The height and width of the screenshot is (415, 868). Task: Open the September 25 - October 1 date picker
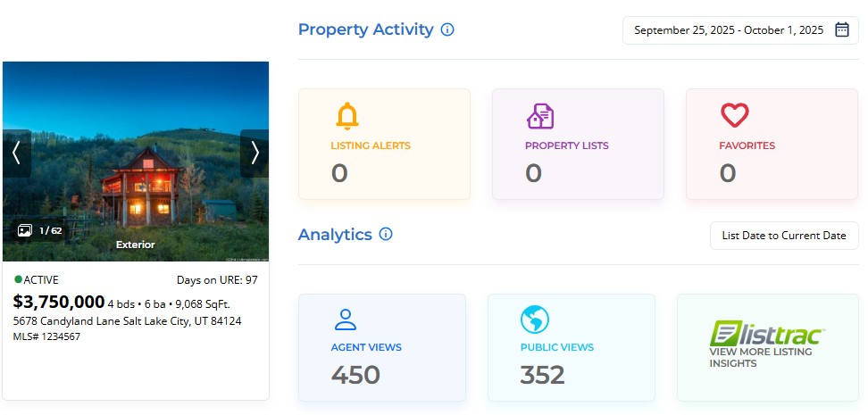(x=729, y=29)
